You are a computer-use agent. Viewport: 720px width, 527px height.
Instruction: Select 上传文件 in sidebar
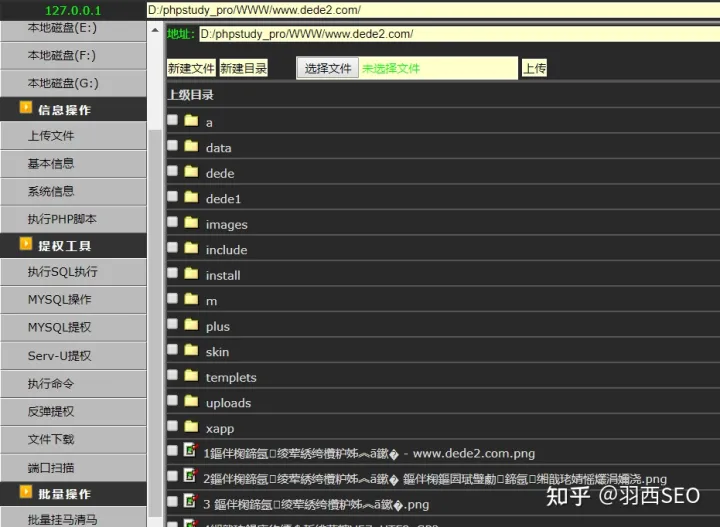click(x=73, y=136)
